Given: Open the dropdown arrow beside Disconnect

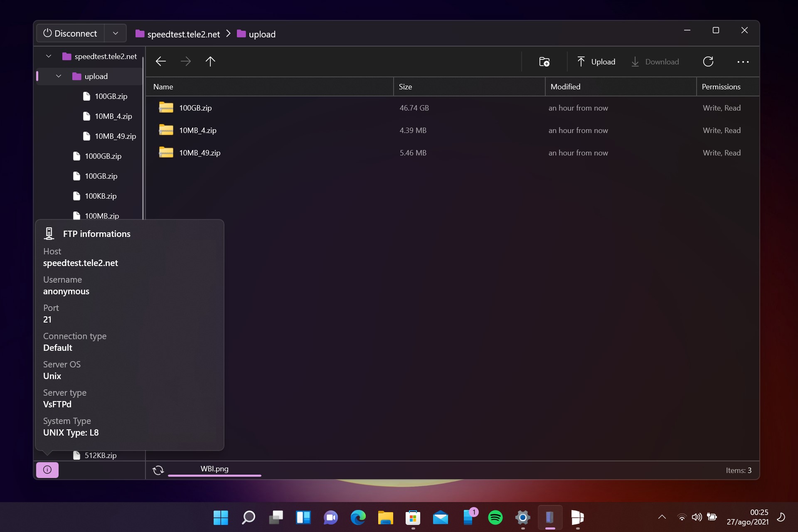Looking at the screenshot, I should tap(116, 33).
